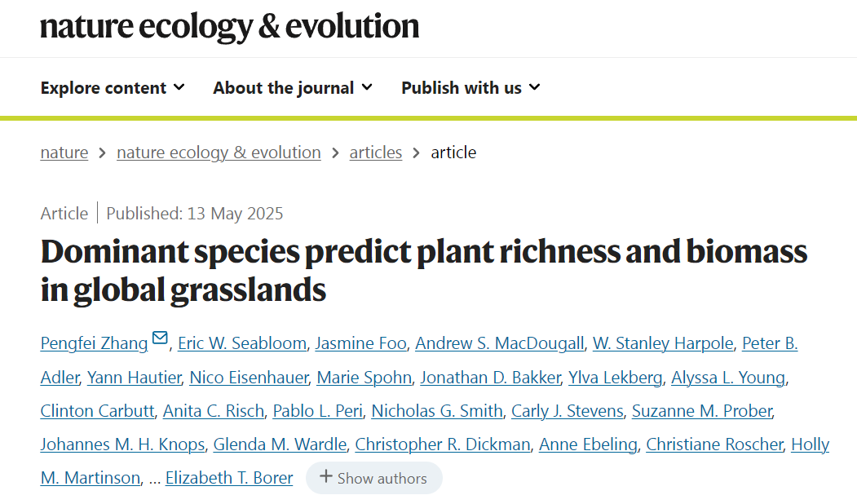This screenshot has height=504, width=857.
Task: Click the plus icon in Show authors
Action: point(325,477)
